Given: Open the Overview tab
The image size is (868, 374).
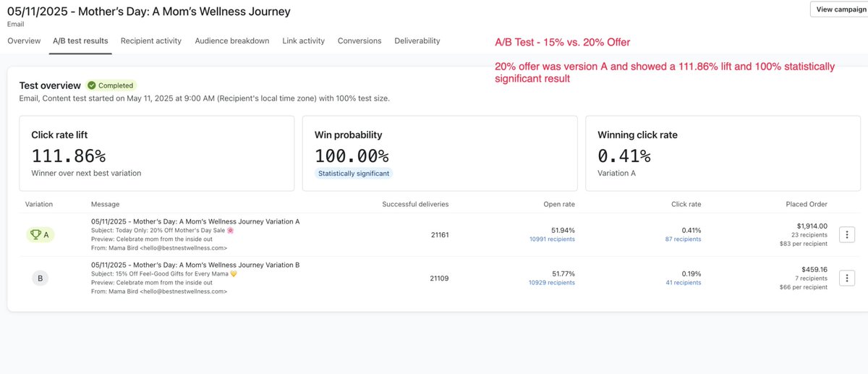Looking at the screenshot, I should point(24,41).
